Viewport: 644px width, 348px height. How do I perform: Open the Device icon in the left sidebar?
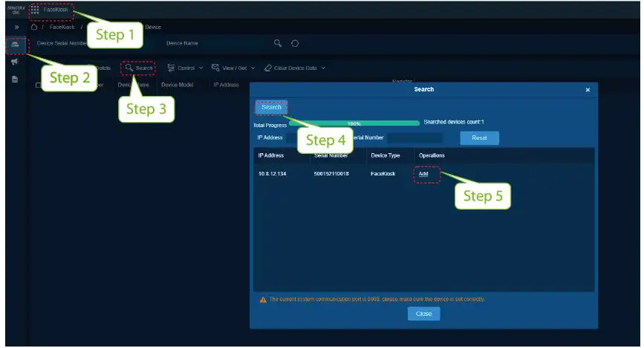pyautogui.click(x=15, y=45)
